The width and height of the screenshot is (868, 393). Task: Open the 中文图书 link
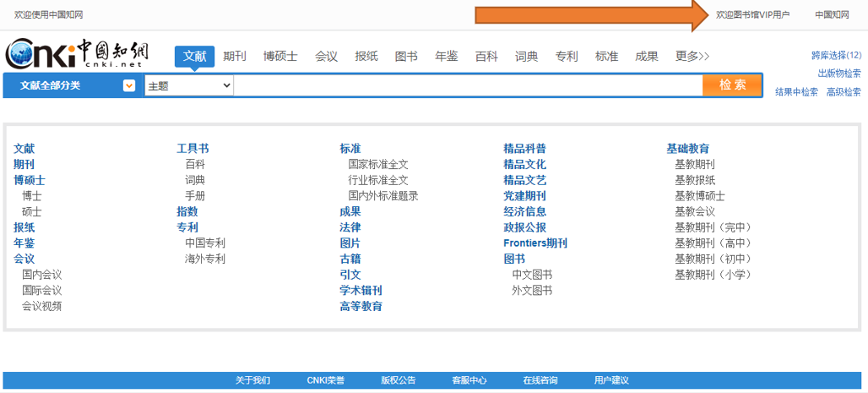532,275
